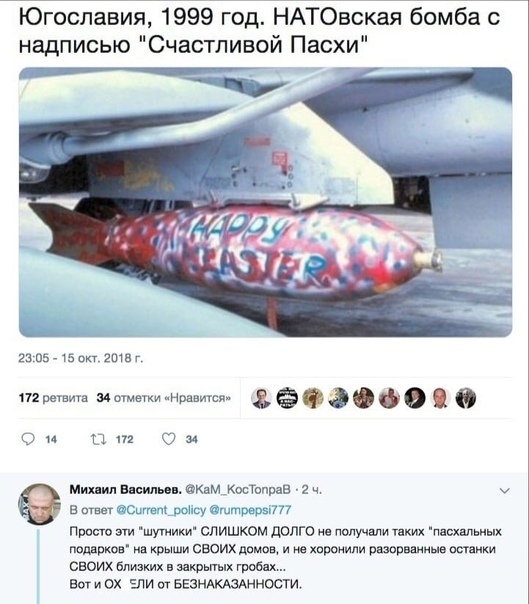Image resolution: width=529 pixels, height=604 pixels.
Task: Open the last avatar in the likers row
Action: [466, 398]
